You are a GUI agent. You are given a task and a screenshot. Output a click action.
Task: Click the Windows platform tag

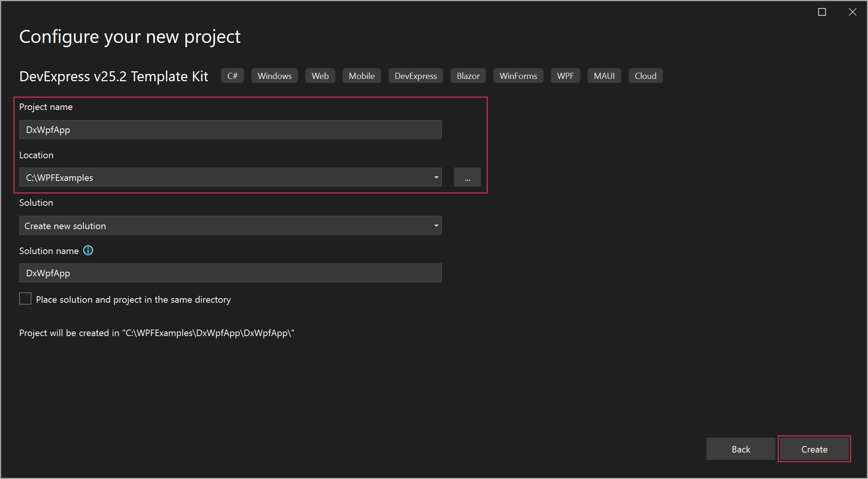274,75
